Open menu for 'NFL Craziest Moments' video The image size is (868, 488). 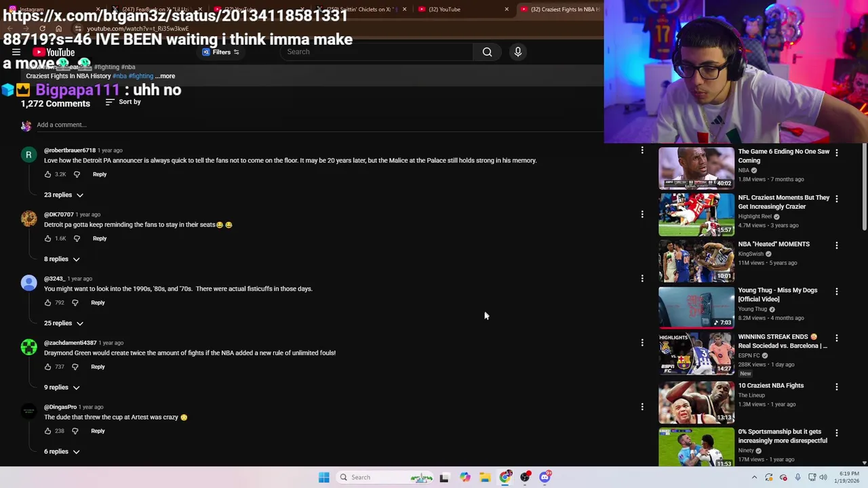coord(837,199)
